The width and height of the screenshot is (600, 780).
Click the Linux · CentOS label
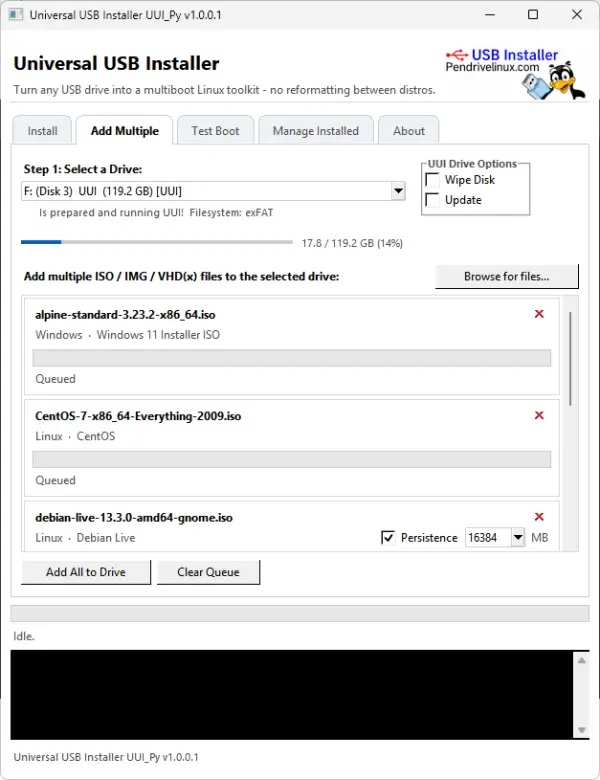75,436
